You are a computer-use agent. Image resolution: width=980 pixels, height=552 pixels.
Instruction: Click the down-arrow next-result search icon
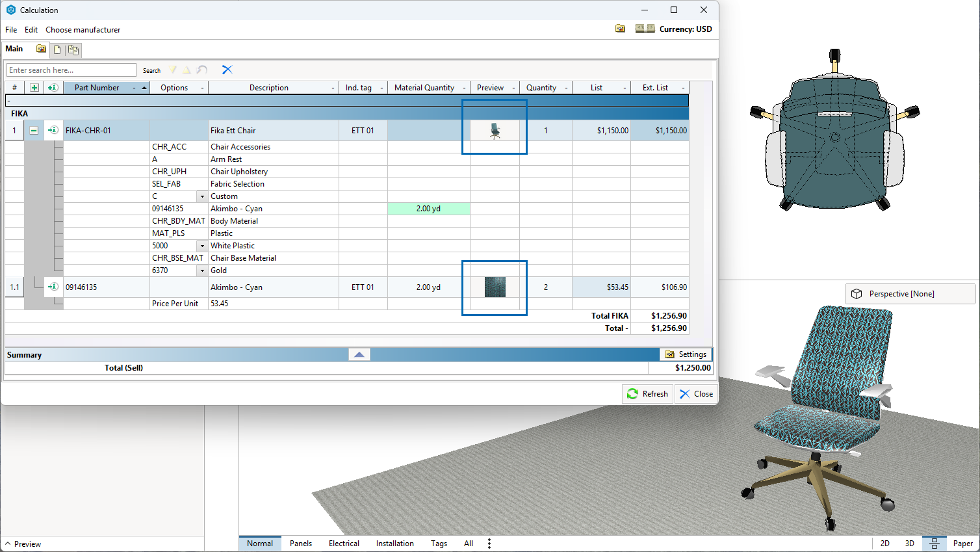(172, 70)
